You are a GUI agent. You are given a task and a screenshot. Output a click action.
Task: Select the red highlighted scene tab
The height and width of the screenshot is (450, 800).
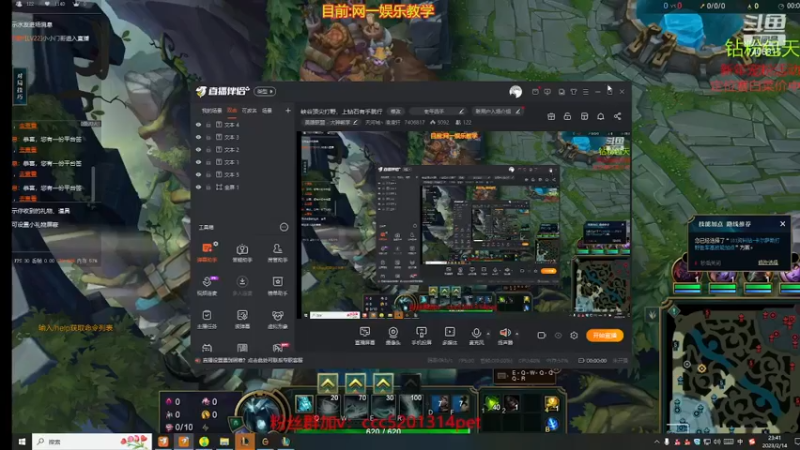click(232, 111)
